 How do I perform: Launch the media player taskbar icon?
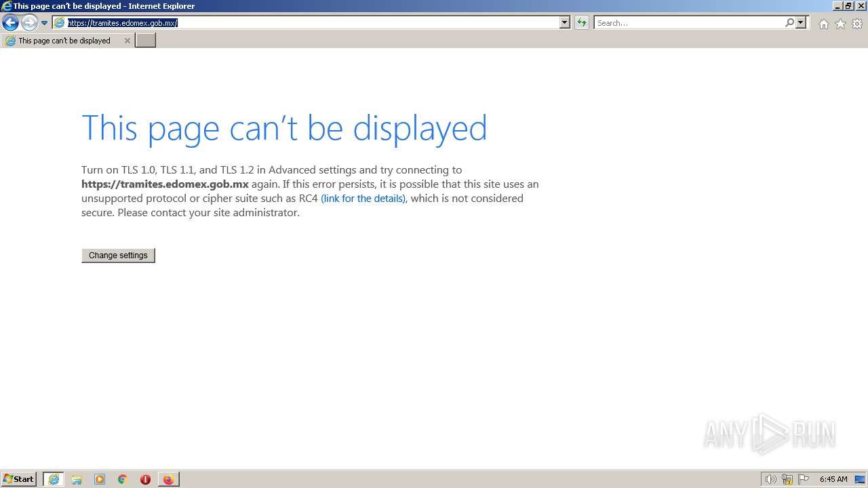tap(100, 479)
